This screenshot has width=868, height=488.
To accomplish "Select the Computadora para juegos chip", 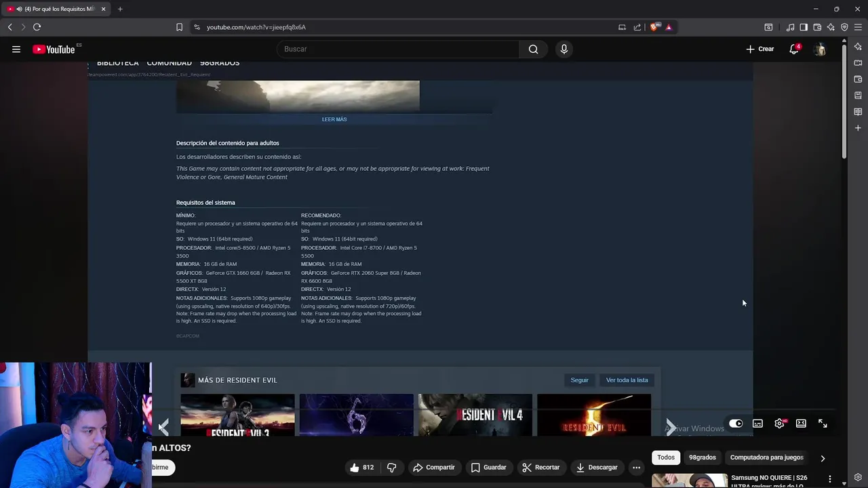I will [766, 457].
